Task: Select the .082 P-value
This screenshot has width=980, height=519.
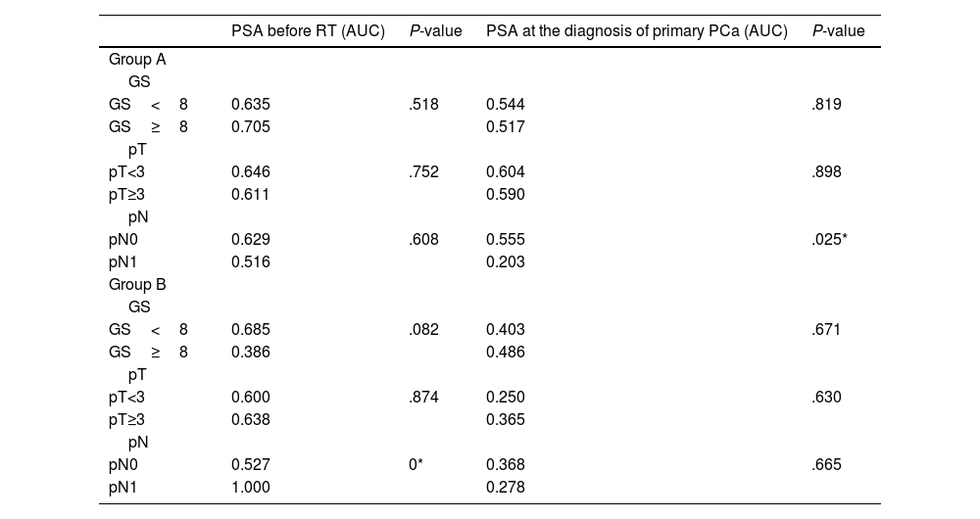Action: [423, 330]
